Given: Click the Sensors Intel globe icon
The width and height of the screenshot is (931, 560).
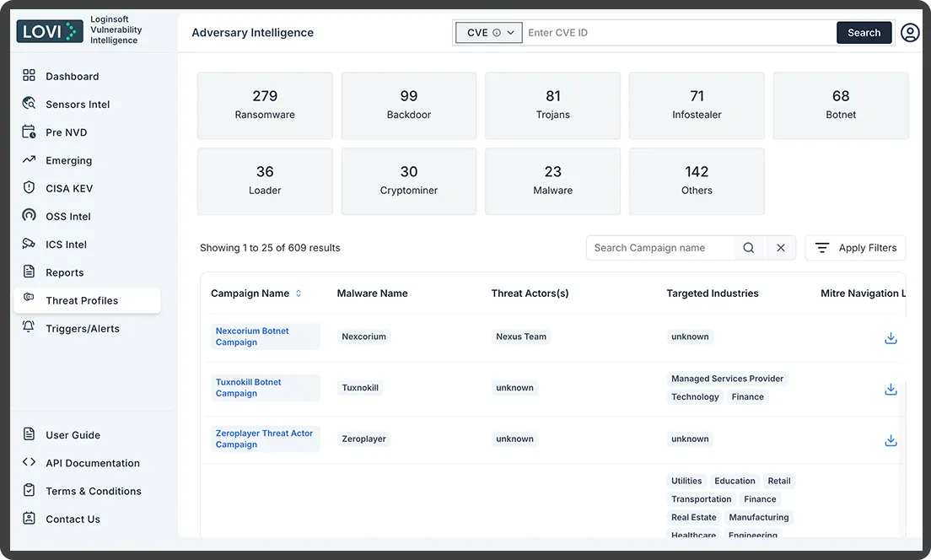Looking at the screenshot, I should point(29,104).
